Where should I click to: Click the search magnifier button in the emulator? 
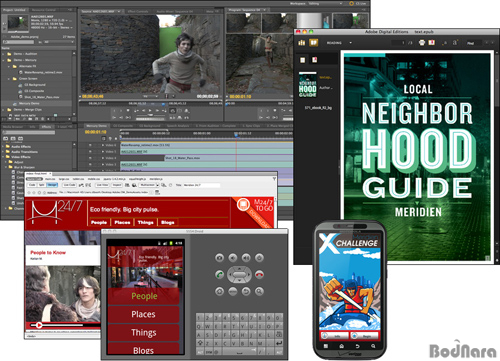(x=259, y=292)
